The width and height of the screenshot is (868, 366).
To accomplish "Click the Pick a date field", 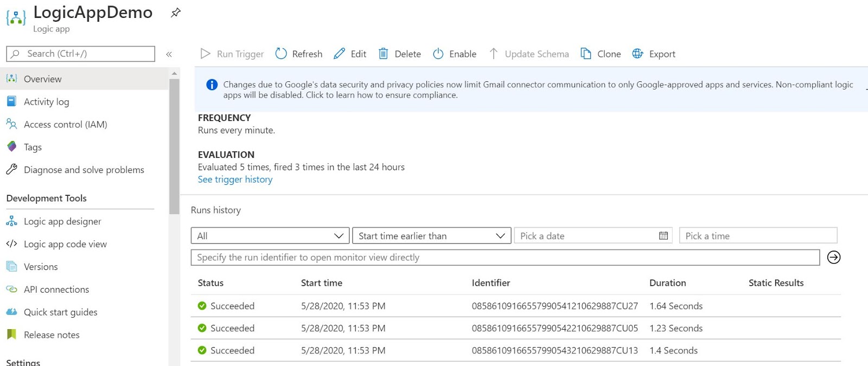I will coord(593,235).
